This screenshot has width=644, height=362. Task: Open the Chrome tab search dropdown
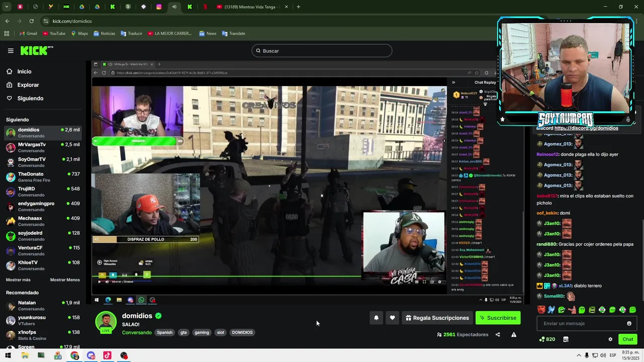pos(7,7)
